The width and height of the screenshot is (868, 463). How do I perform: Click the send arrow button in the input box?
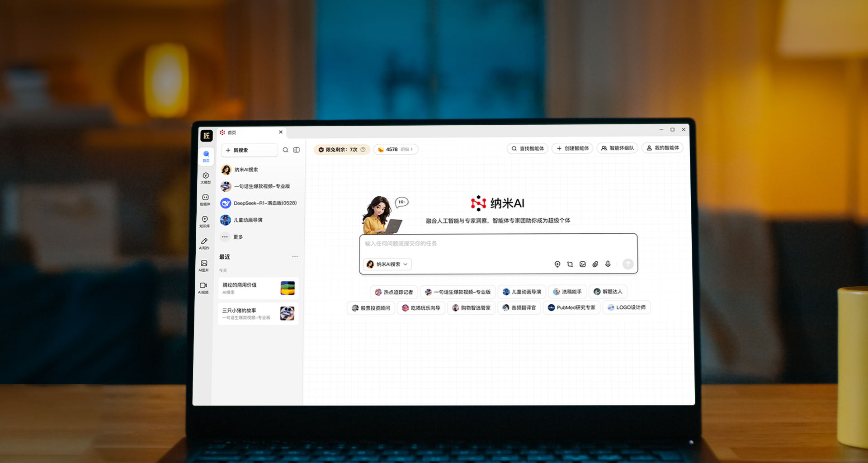click(x=628, y=264)
